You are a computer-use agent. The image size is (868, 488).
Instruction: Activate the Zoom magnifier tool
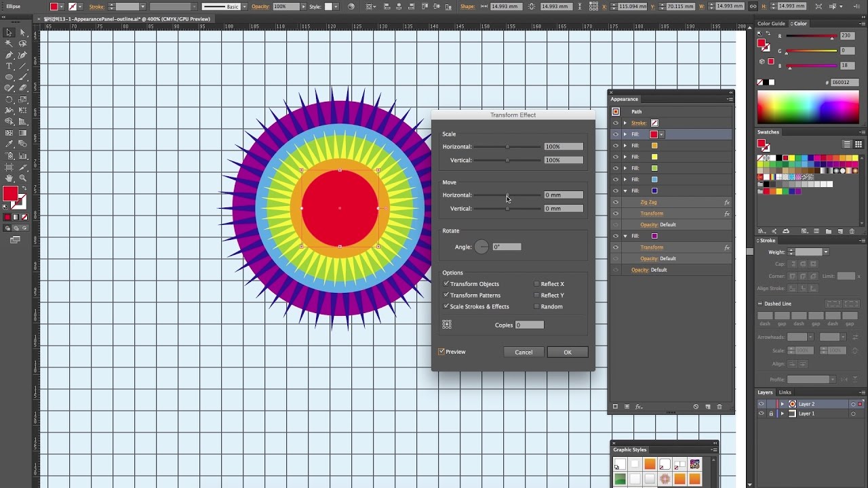coord(22,178)
